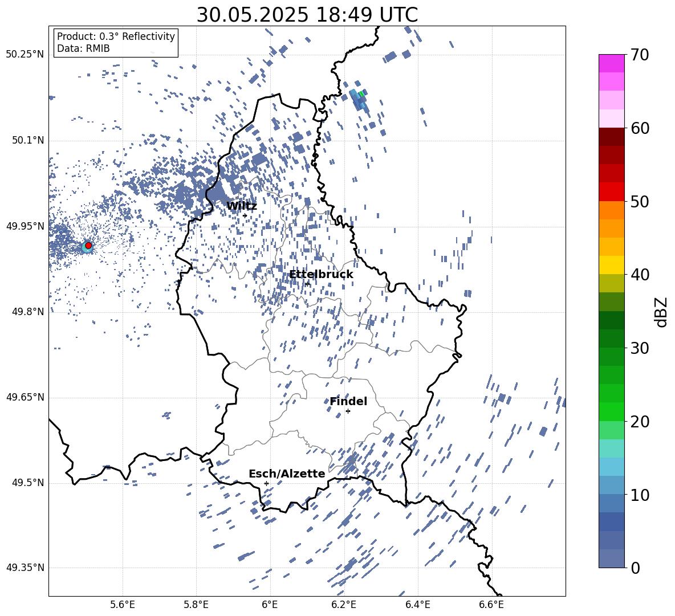Click the red radar site marker
The width and height of the screenshot is (675, 616).
88,246
